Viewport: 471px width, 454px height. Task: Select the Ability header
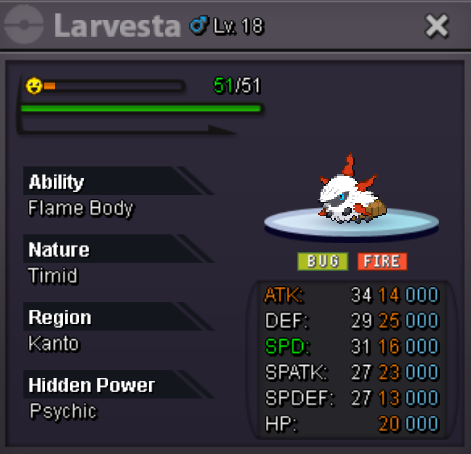click(118, 181)
